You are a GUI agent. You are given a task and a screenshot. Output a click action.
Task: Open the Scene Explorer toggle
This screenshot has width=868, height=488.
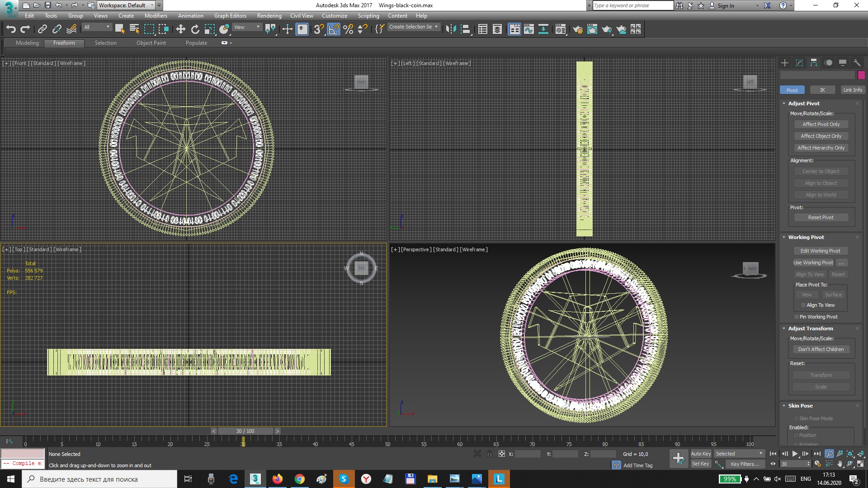(x=483, y=29)
